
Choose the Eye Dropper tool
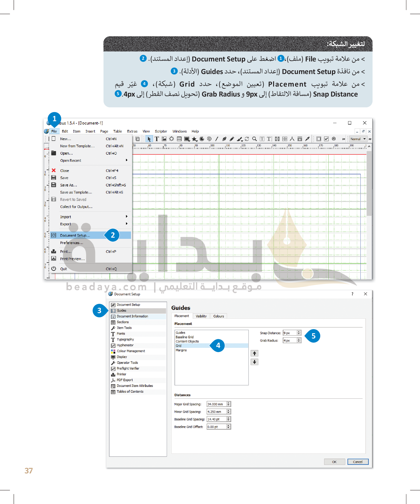tap(307, 139)
